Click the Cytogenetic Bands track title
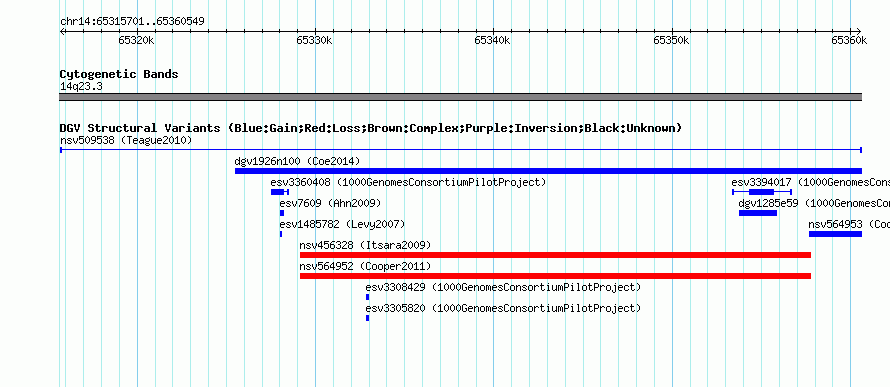Viewport: 890px width, 387px height. [119, 74]
